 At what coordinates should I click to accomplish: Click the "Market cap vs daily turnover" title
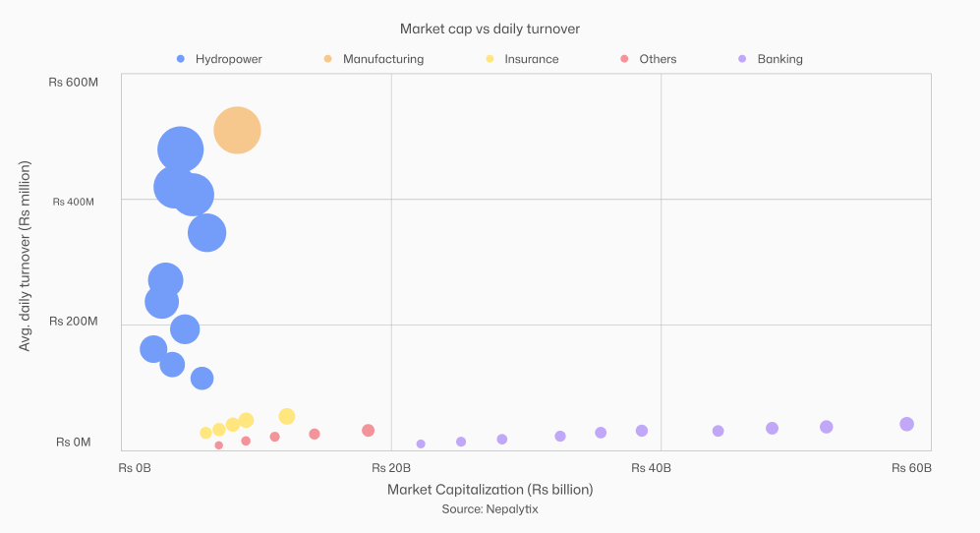point(490,29)
